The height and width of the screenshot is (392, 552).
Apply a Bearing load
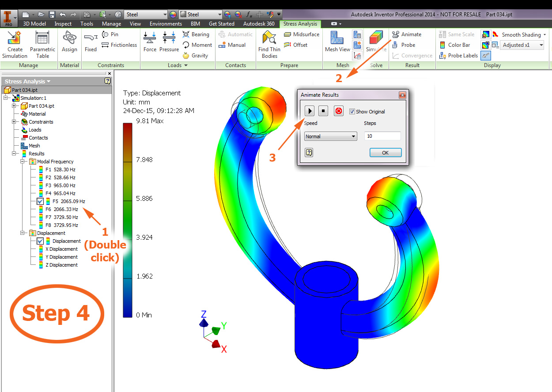[196, 34]
